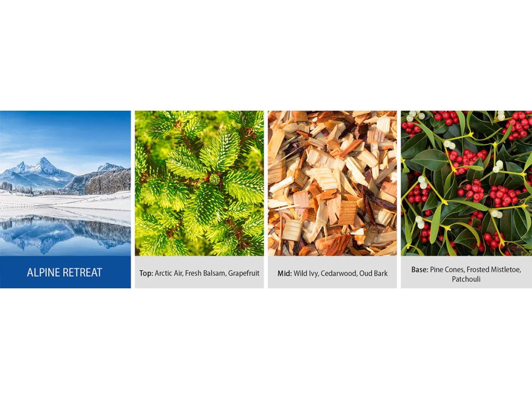Viewport: 532px width, 399px height.
Task: Click the cedarwood chips picture
Action: click(x=332, y=183)
